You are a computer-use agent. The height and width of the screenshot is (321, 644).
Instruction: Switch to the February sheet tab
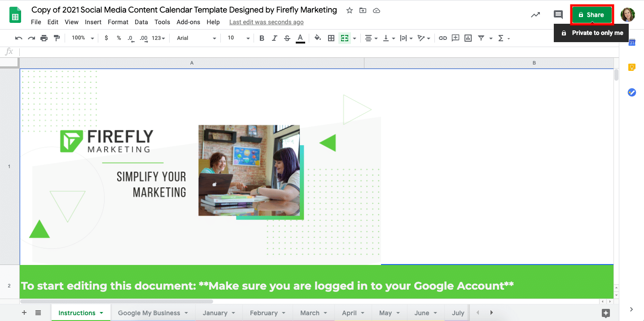click(x=268, y=313)
